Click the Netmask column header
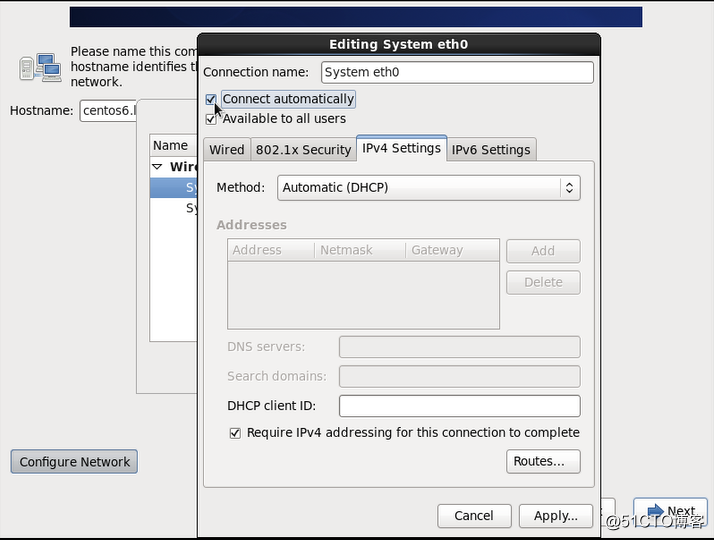Viewport: 714px width, 540px height. 360,250
